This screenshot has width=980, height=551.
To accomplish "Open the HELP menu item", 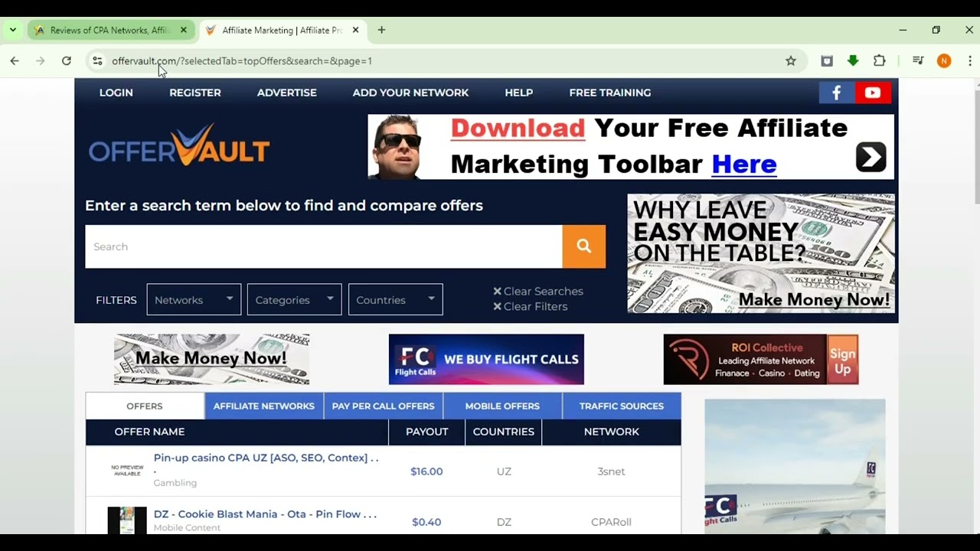I will point(519,93).
